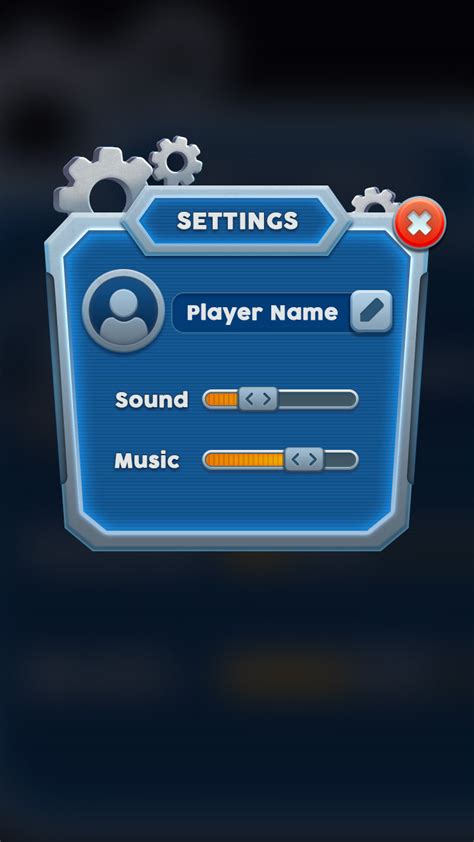Set Sound volume on the empty gray track

coord(317,400)
